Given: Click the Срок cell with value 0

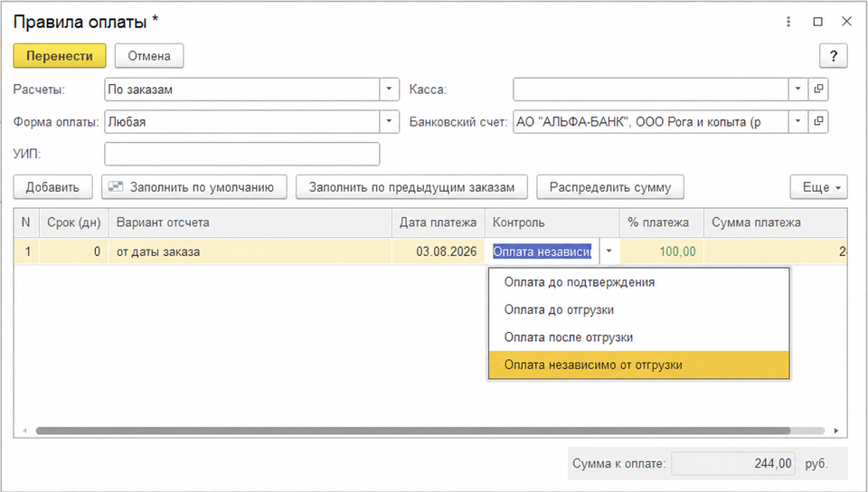Looking at the screenshot, I should tap(73, 251).
